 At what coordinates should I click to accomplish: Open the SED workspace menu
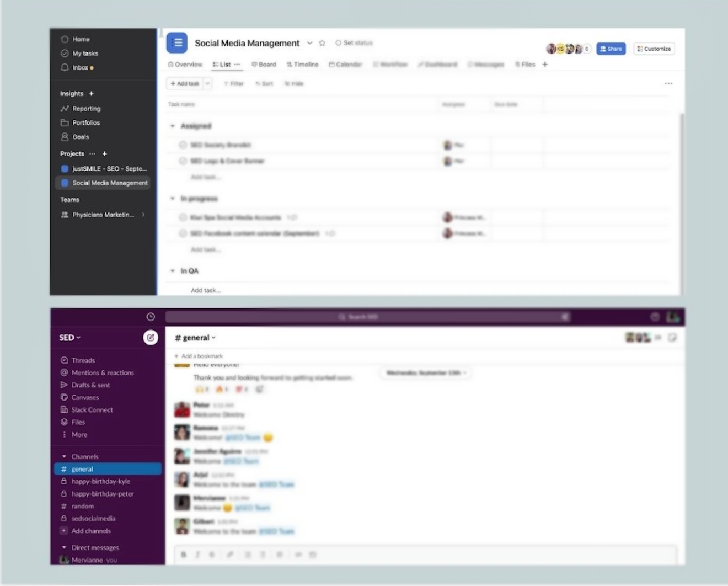(x=70, y=338)
